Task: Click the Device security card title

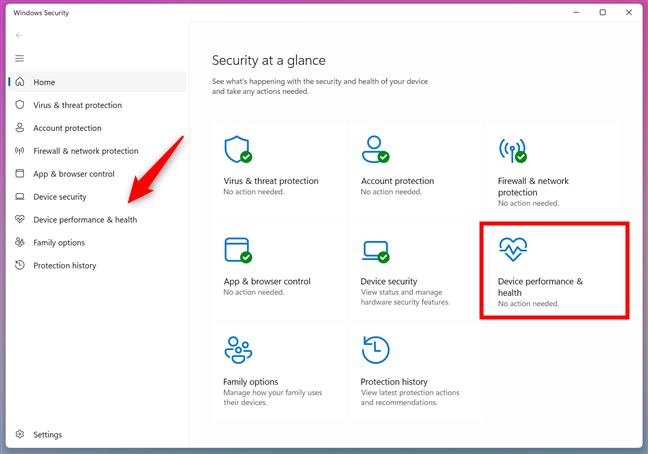Action: tap(389, 281)
